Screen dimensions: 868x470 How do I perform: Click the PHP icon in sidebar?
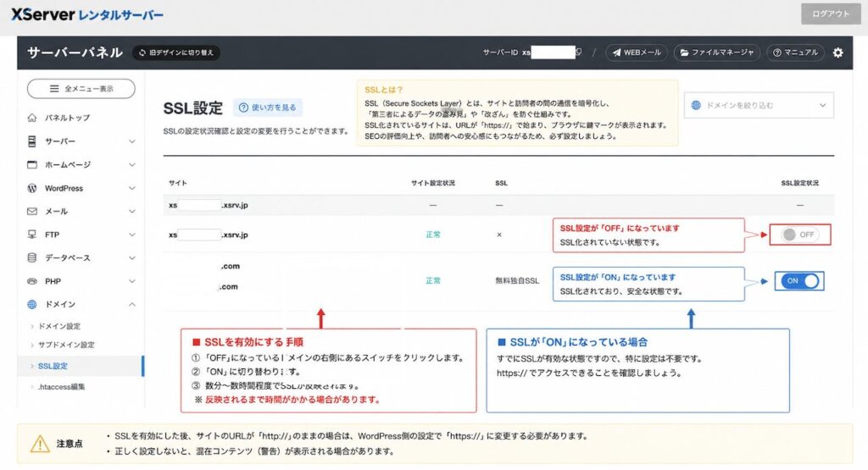(32, 281)
